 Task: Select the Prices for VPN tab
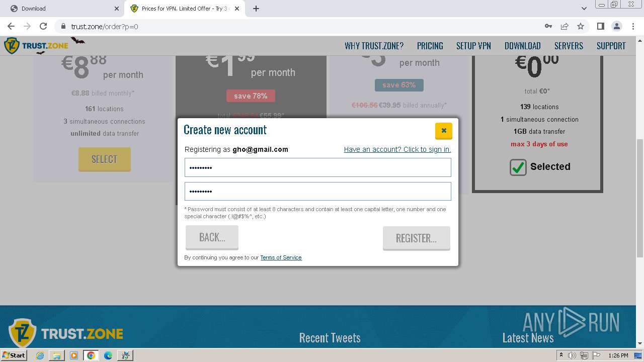184,9
